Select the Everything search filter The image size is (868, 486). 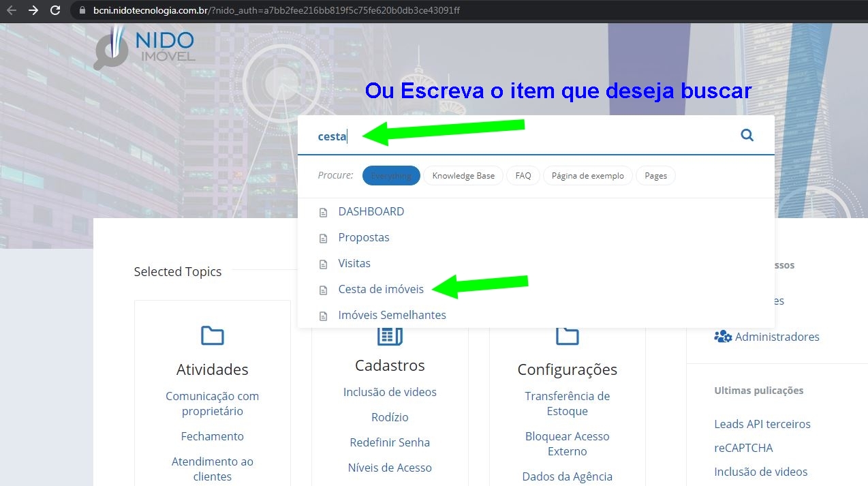[x=391, y=176]
